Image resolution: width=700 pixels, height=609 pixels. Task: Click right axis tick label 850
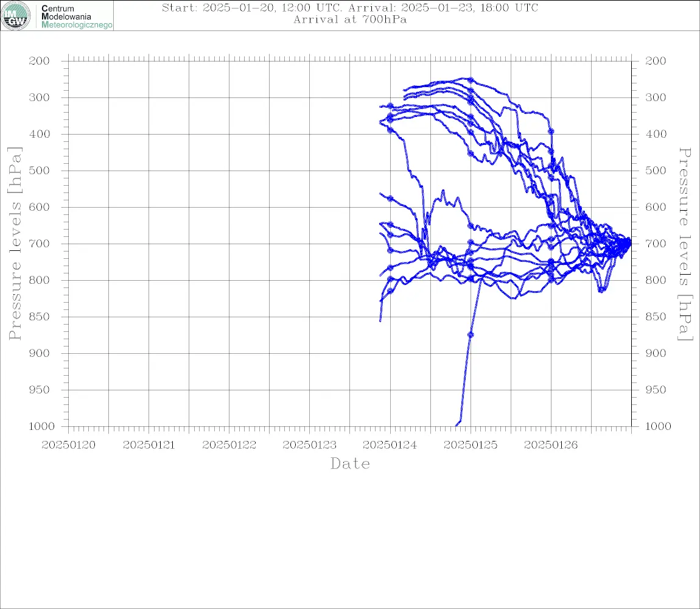(x=656, y=317)
